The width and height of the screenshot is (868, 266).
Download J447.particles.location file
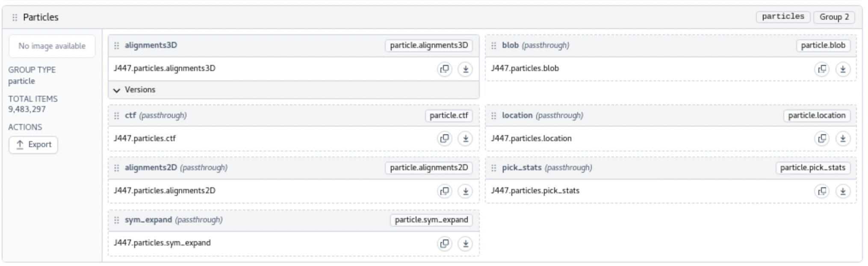pos(842,139)
